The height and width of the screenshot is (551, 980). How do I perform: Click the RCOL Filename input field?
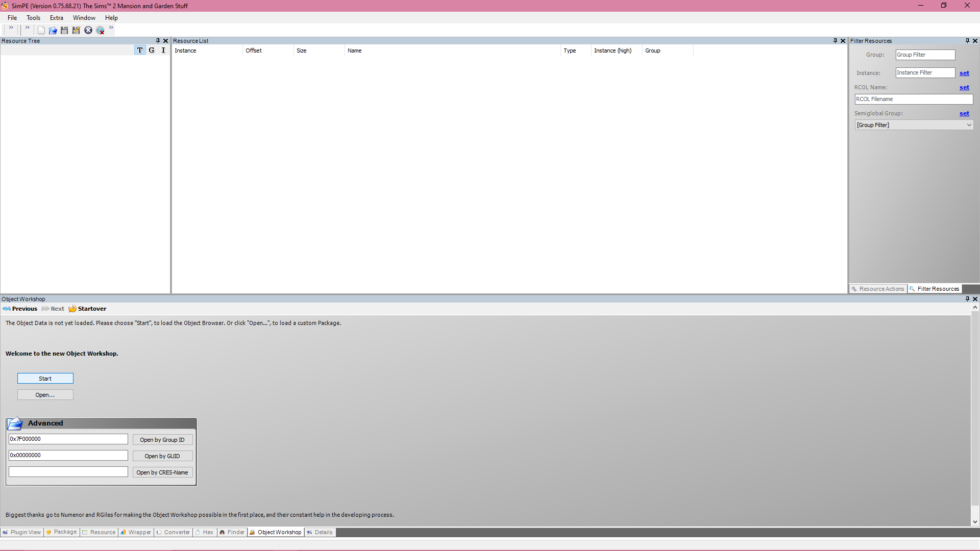pos(913,99)
